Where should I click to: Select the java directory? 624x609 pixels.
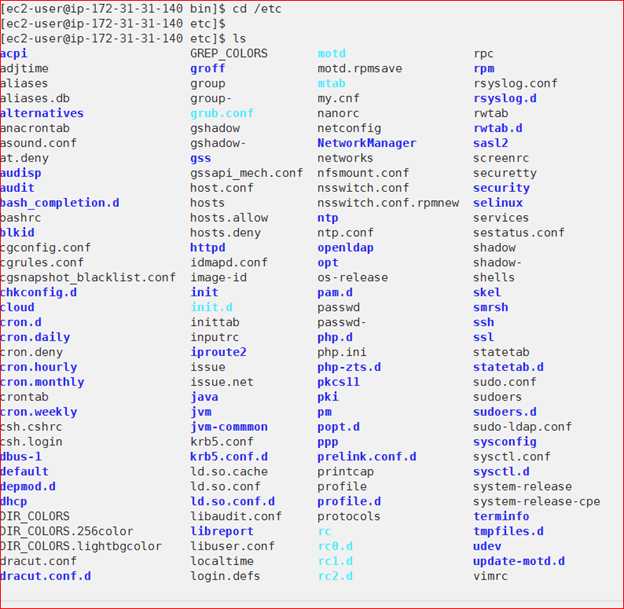tap(204, 397)
